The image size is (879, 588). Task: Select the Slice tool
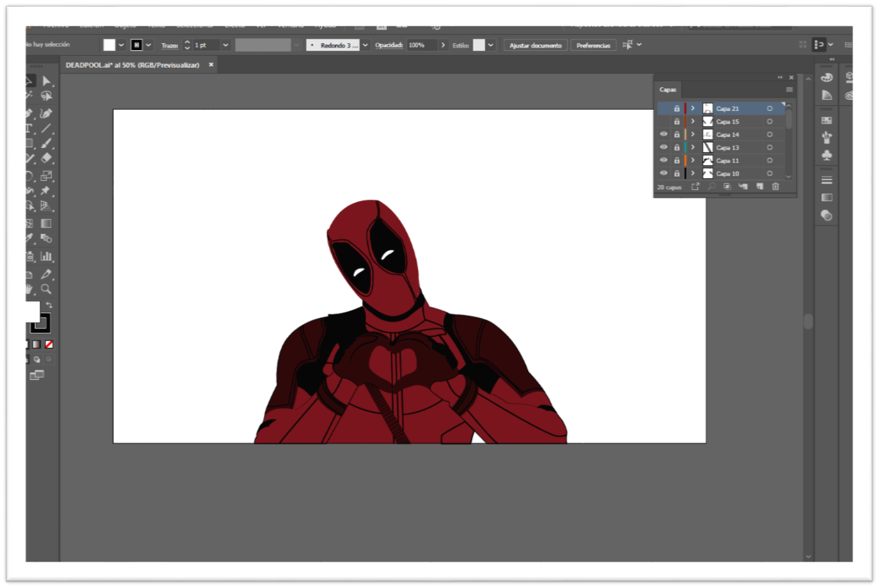46,274
